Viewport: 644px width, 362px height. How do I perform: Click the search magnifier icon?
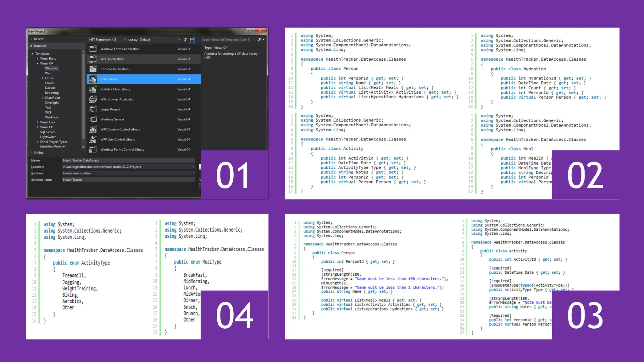point(260,40)
